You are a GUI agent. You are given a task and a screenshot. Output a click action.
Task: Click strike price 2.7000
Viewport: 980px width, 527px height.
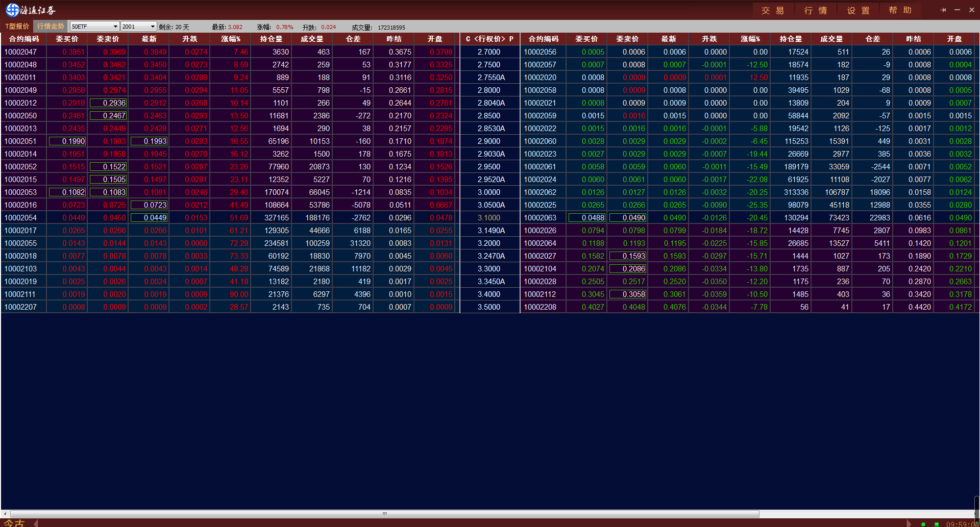click(489, 52)
